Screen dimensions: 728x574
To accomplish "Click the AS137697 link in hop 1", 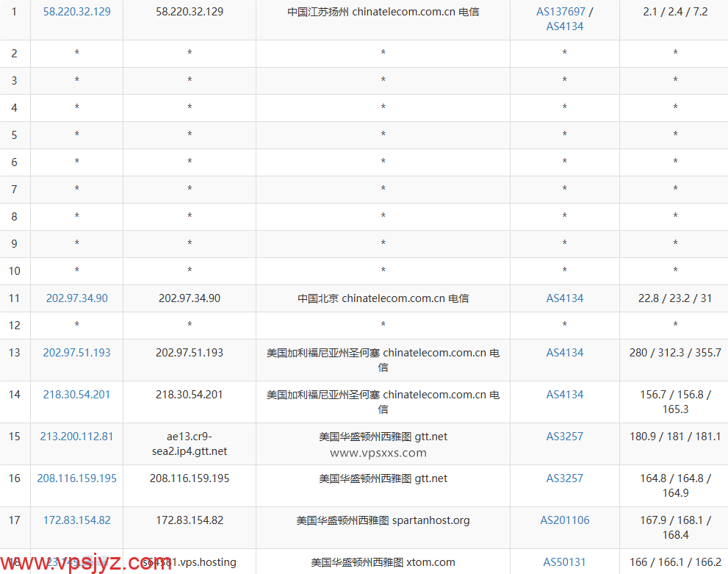I will [561, 12].
